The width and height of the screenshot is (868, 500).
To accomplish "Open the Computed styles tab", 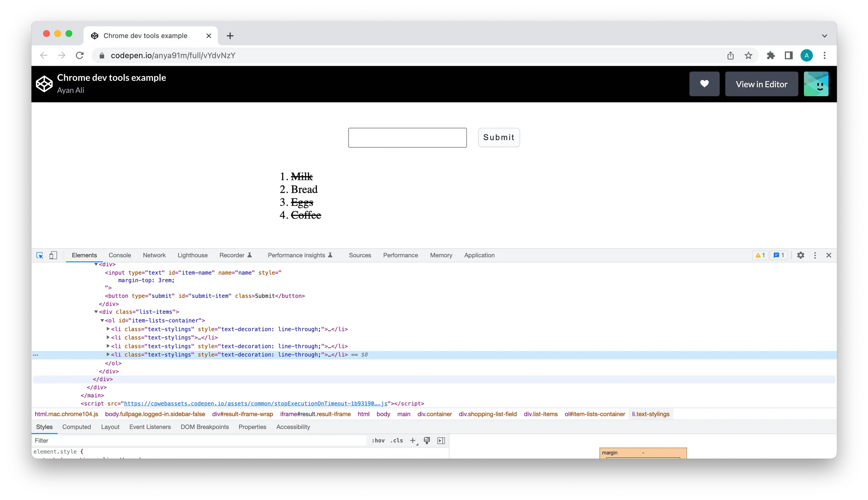I will pyautogui.click(x=76, y=427).
